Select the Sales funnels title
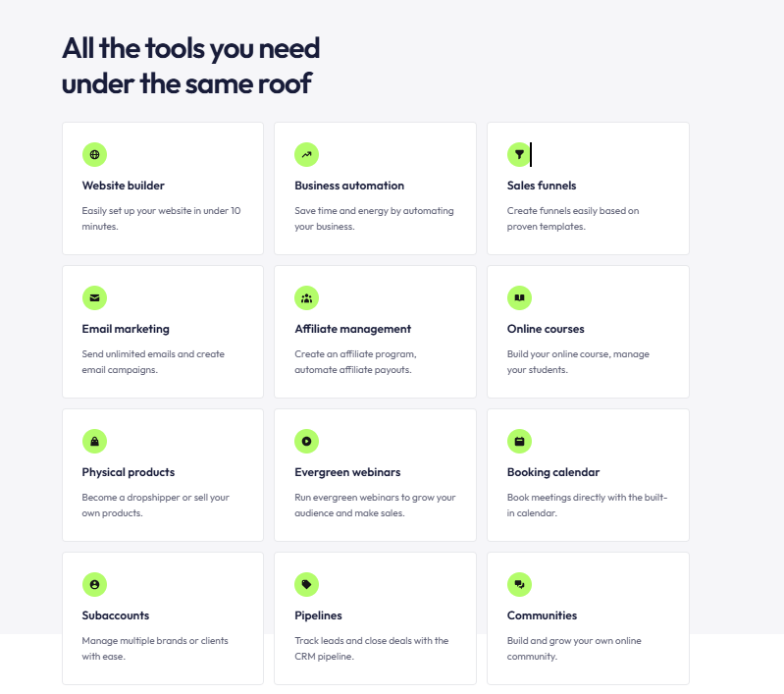Image resolution: width=784 pixels, height=694 pixels. (x=542, y=186)
